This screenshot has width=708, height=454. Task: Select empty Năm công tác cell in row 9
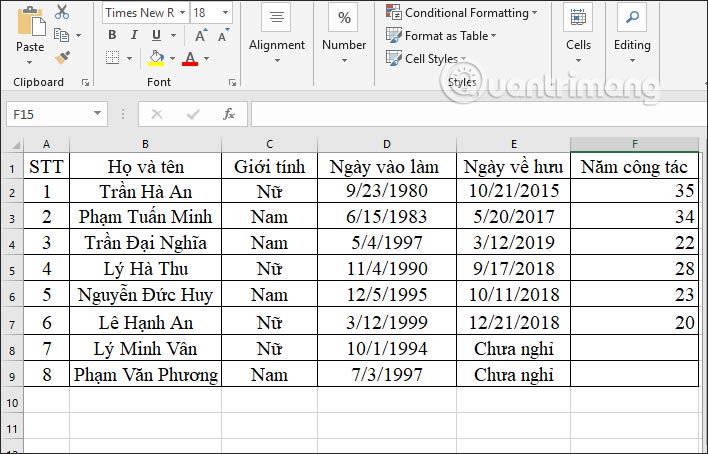coord(634,374)
